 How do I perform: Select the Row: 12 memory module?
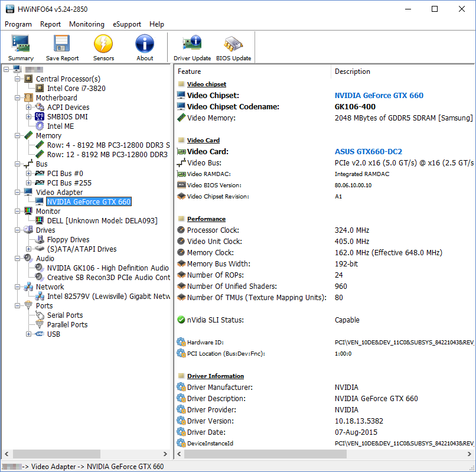coord(107,155)
